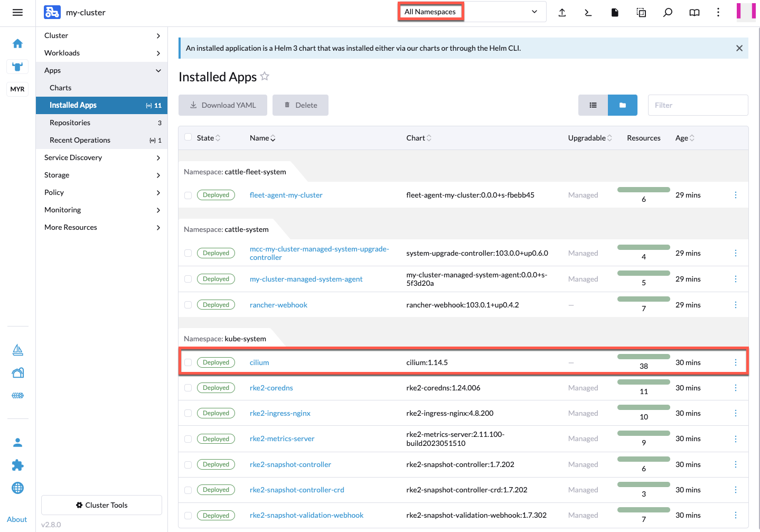Check the my-cluster-managed-system-agent row checkbox
This screenshot has width=760, height=532.
click(x=188, y=279)
